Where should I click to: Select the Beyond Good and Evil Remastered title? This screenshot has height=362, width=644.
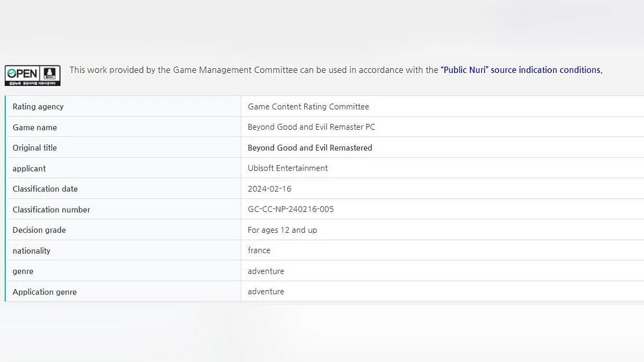(x=310, y=148)
